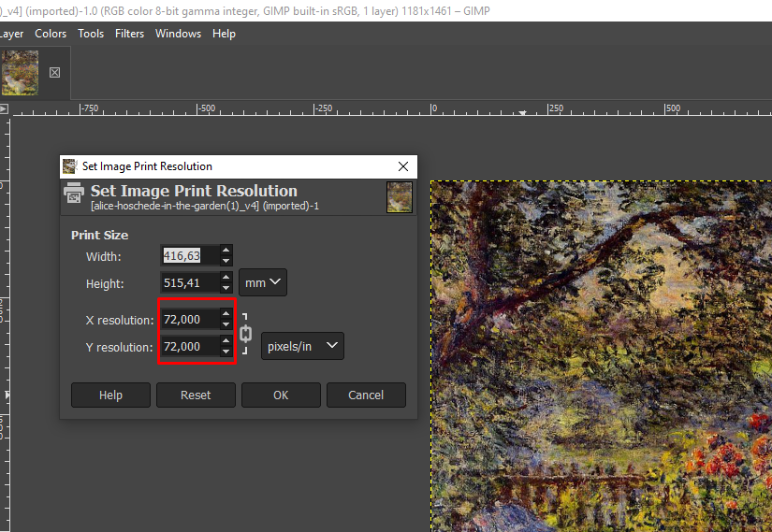Click the Help button in the dialog
Image resolution: width=772 pixels, height=532 pixels.
coord(110,395)
